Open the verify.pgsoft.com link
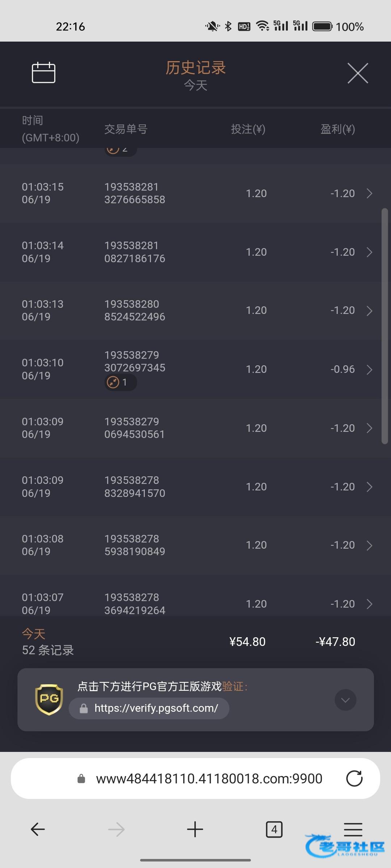 pyautogui.click(x=156, y=708)
